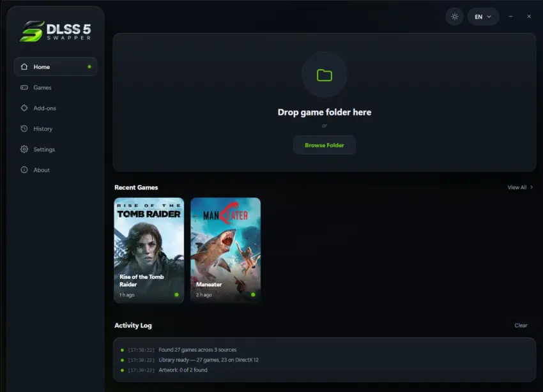Click the About info icon
The width and height of the screenshot is (543, 392).
pyautogui.click(x=24, y=170)
